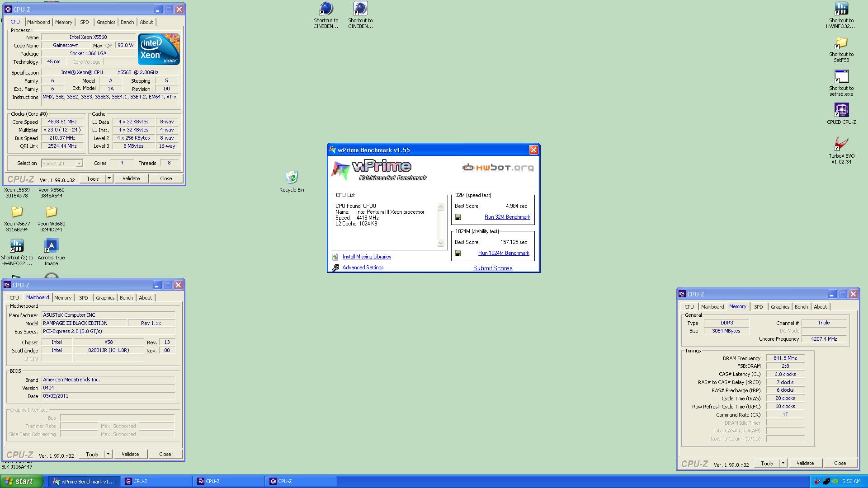Viewport: 868px width, 488px height.
Task: Click hwbot.org logo in wPrime
Action: (498, 168)
